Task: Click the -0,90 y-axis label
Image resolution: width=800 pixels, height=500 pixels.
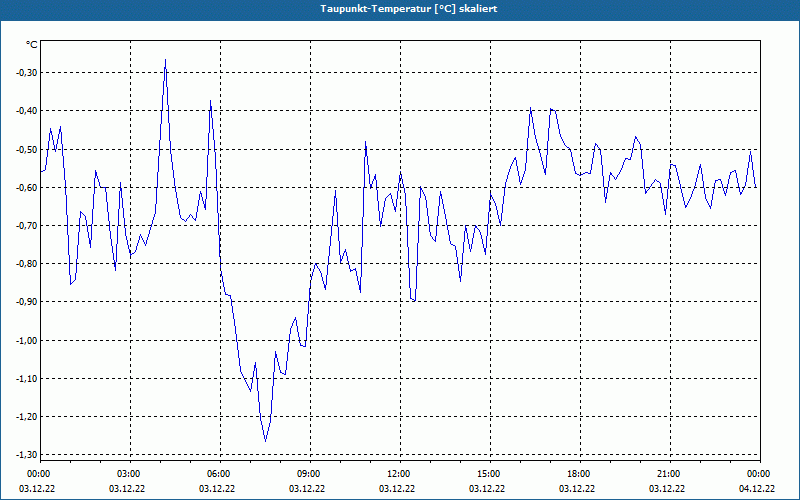Action: (27, 302)
